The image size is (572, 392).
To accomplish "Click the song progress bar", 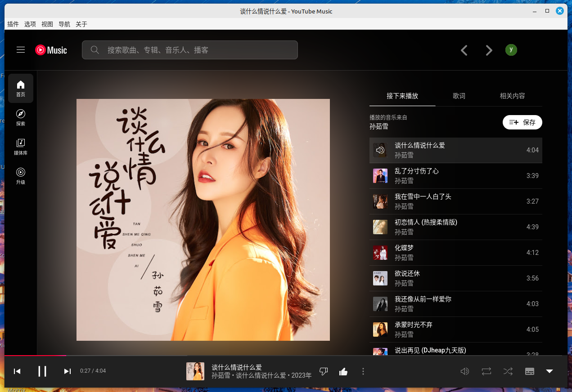I will click(286, 356).
